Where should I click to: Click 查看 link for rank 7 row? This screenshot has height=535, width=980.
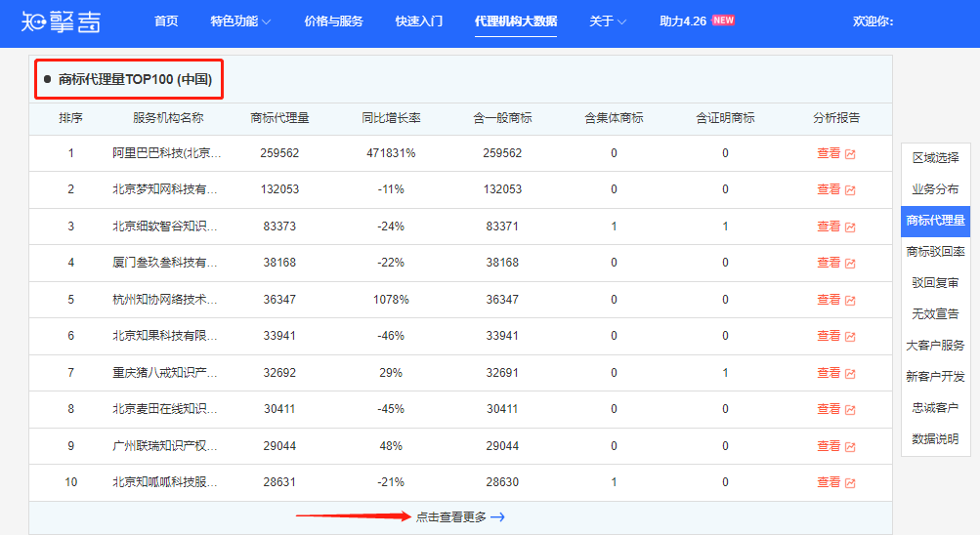tap(829, 373)
